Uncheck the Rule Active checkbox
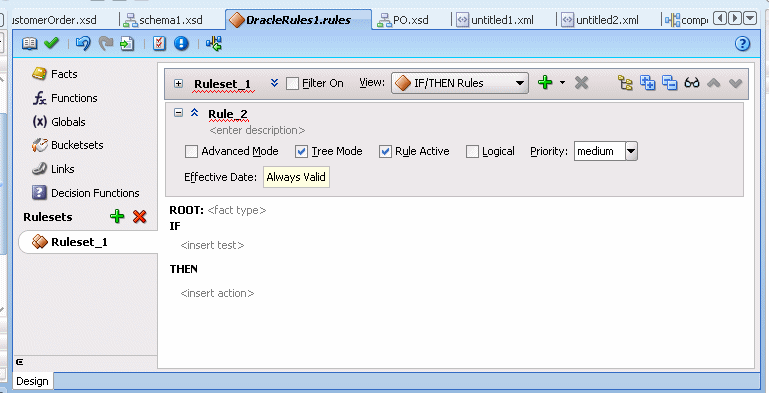 click(385, 151)
